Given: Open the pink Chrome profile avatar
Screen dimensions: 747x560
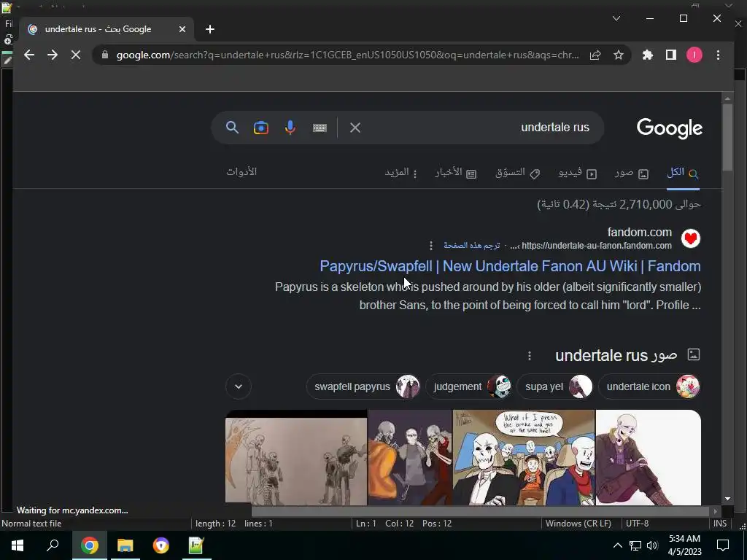Looking at the screenshot, I should click(694, 55).
